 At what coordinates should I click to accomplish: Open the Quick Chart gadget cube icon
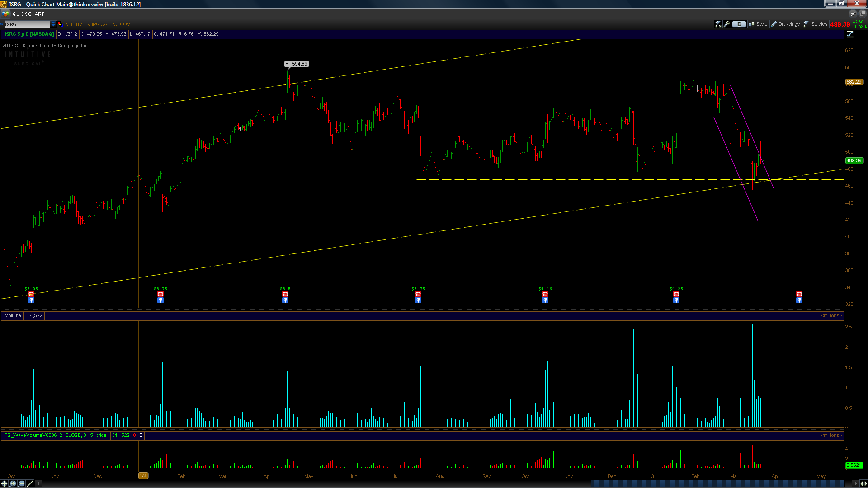(5, 14)
